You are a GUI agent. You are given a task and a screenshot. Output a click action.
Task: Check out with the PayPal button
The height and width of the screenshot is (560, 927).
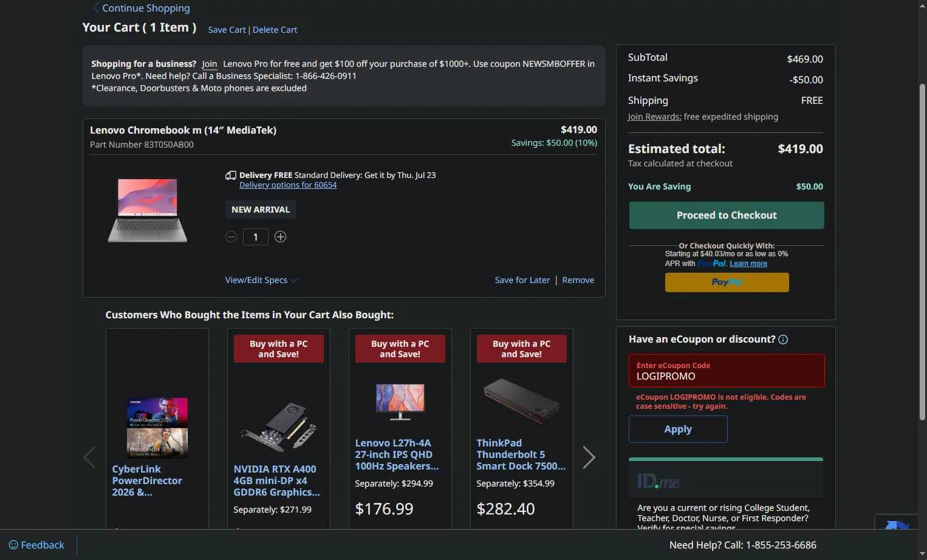coord(727,282)
